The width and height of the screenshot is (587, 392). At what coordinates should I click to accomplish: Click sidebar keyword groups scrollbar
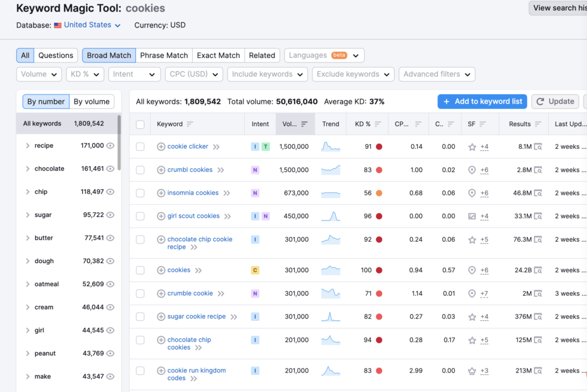click(x=119, y=142)
